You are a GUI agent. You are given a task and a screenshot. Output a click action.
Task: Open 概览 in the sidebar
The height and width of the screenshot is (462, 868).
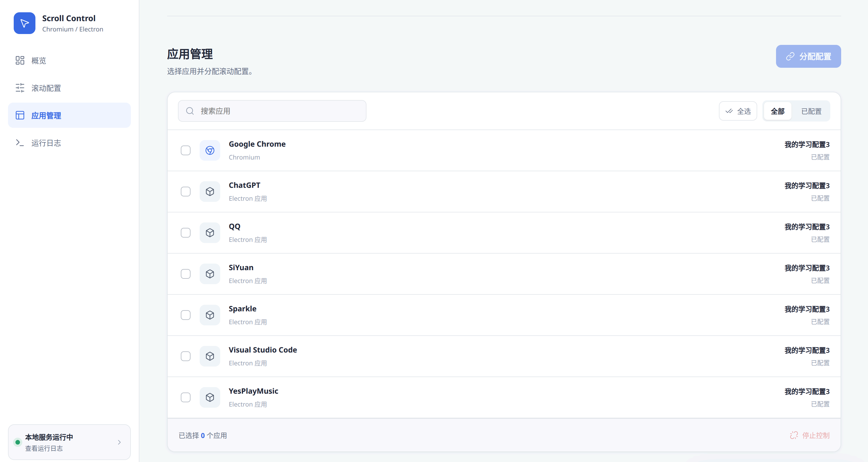(69, 60)
